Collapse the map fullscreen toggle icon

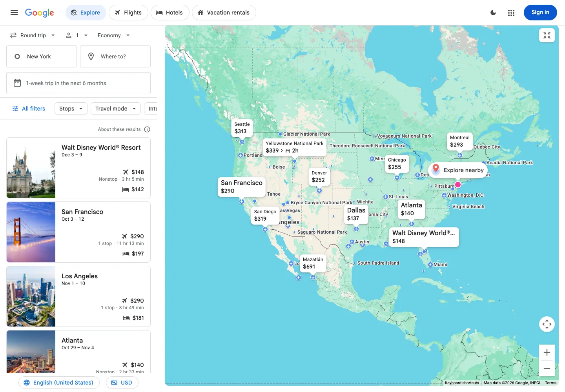pyautogui.click(x=547, y=35)
